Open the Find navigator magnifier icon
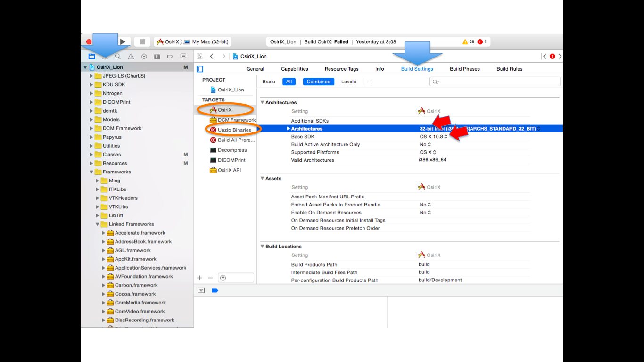Viewport: 644px width, 362px height. point(117,56)
